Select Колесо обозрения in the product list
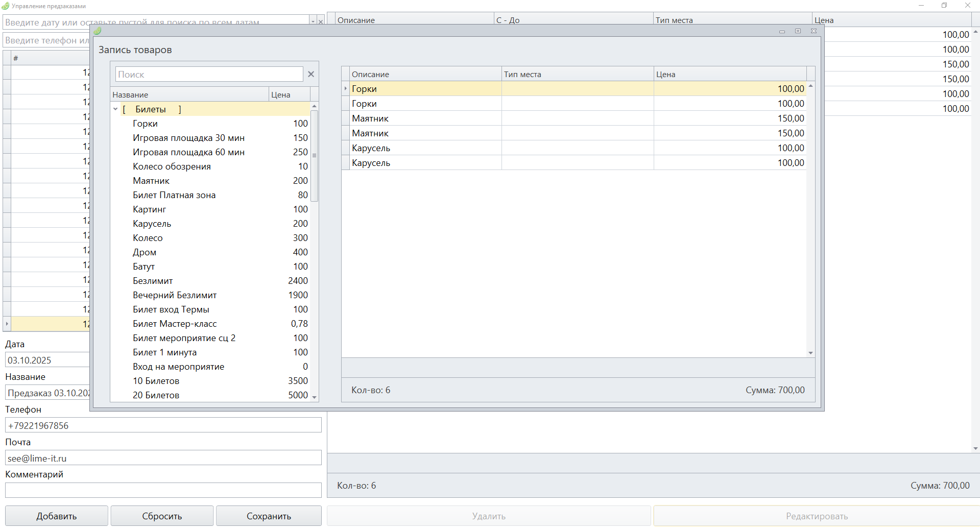980x530 pixels. coord(172,166)
